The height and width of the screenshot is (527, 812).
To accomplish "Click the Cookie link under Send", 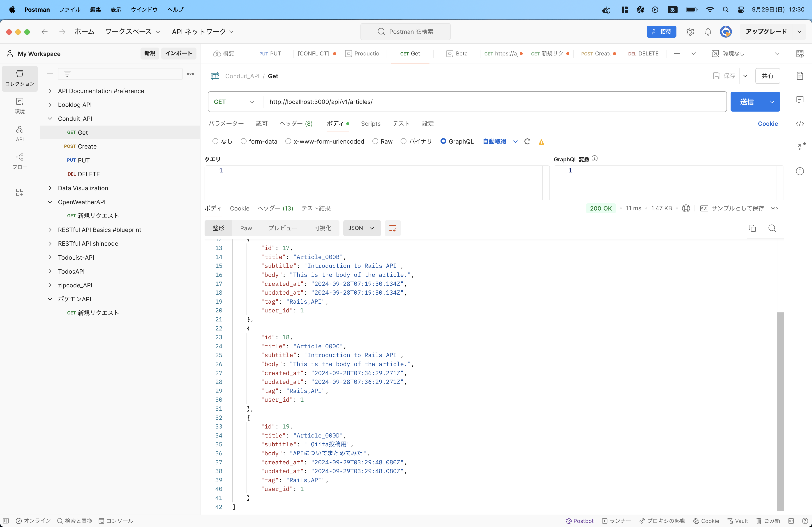I will (768, 123).
